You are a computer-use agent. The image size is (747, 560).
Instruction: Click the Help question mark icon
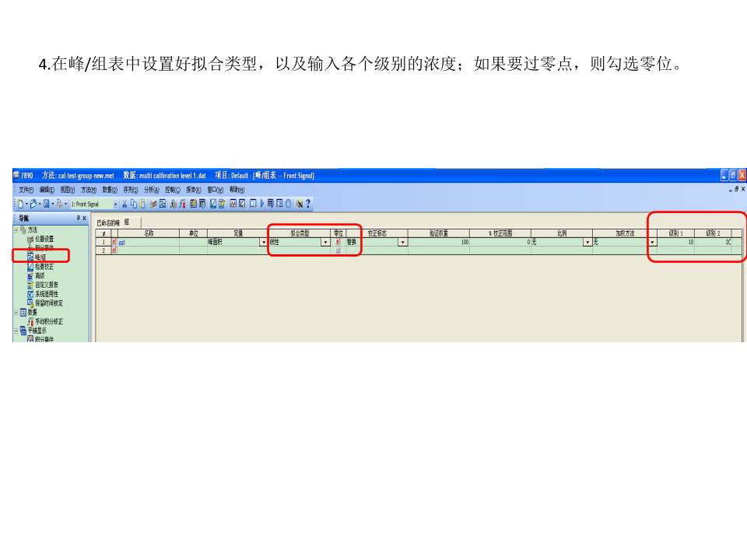click(x=308, y=204)
